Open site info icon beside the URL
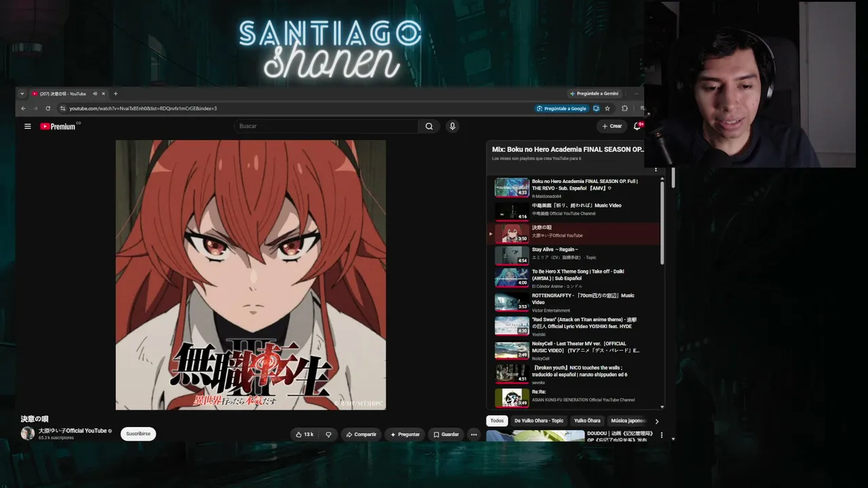This screenshot has height=488, width=868. (62, 108)
